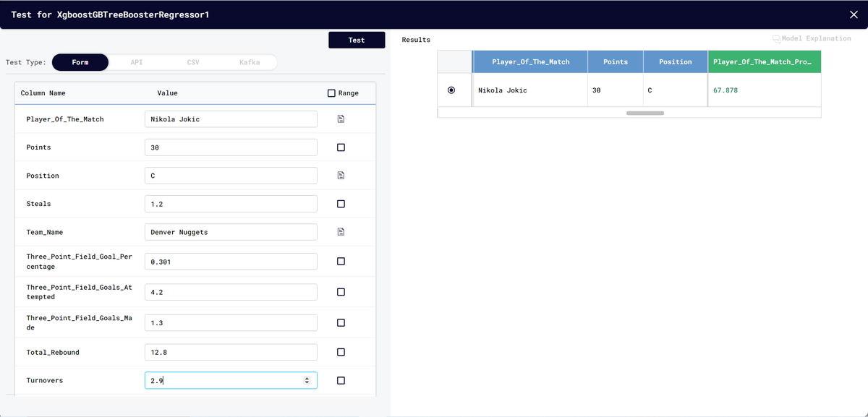Toggle range checkbox for Three_Point_Field_Goals_Attempted
This screenshot has height=417, width=868.
[x=341, y=292]
